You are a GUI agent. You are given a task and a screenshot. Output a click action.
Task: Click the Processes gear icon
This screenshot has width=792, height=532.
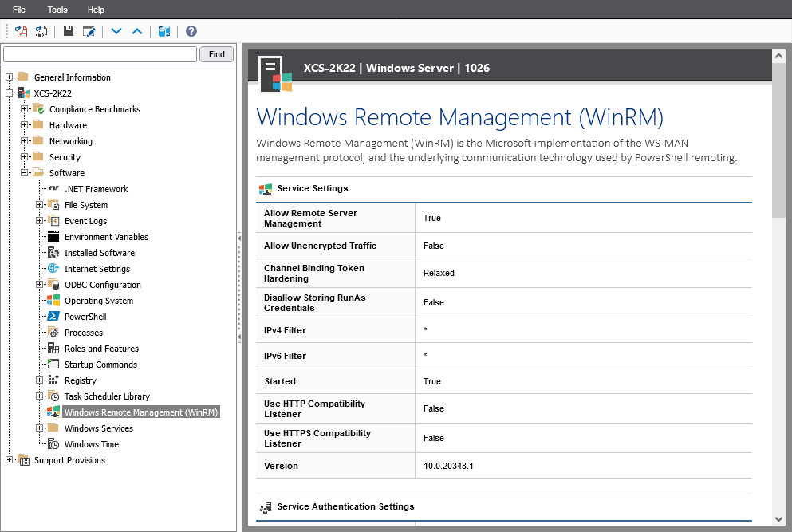[x=53, y=332]
